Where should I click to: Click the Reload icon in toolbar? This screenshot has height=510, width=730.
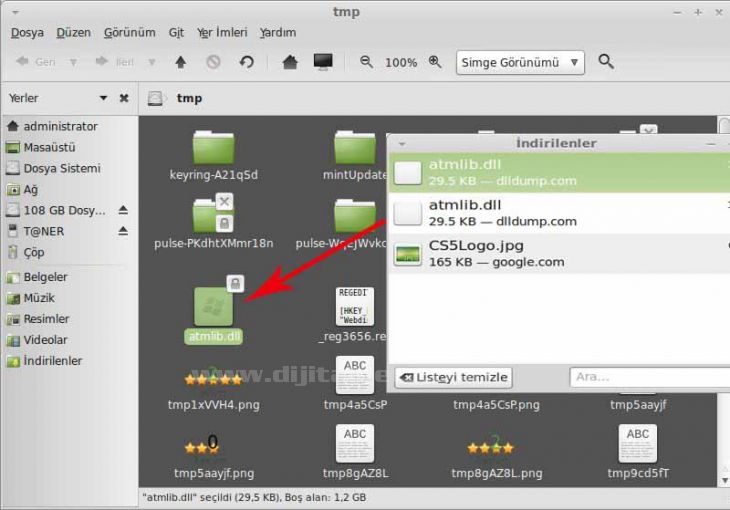(246, 62)
